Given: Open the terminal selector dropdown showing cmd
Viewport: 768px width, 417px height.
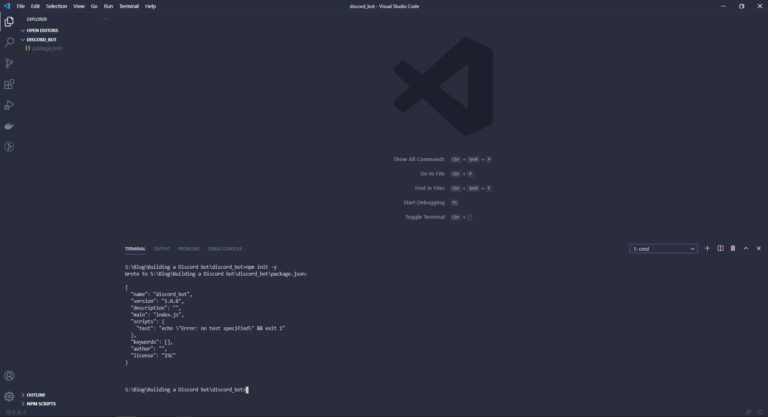Looking at the screenshot, I should 663,248.
